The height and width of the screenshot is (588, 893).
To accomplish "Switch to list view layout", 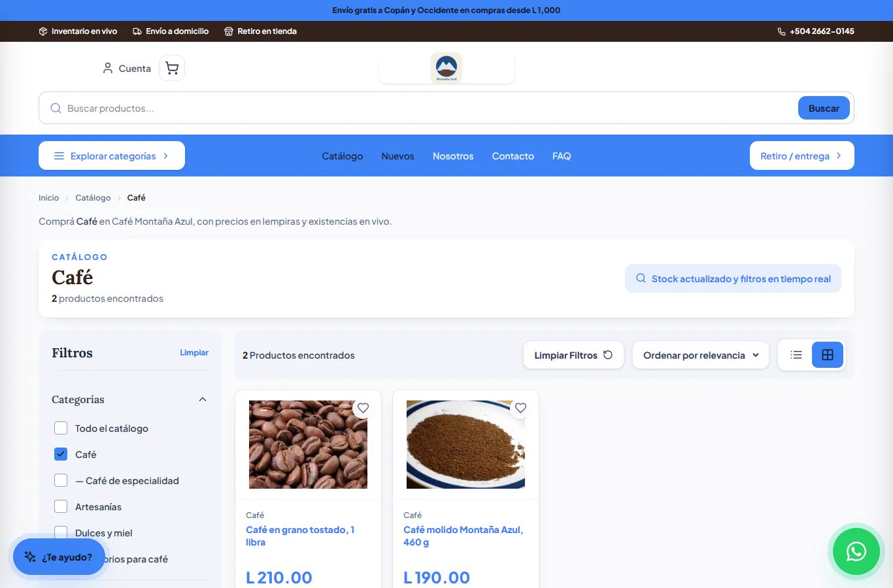I will pos(796,355).
